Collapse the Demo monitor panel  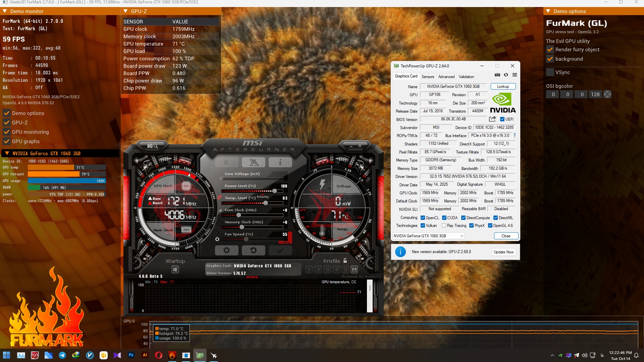[x=5, y=11]
